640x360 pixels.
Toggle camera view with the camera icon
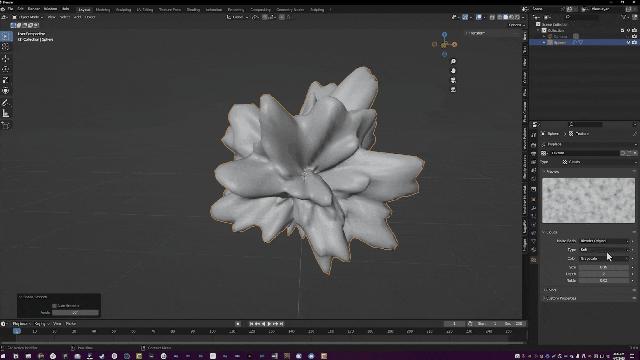[x=453, y=80]
